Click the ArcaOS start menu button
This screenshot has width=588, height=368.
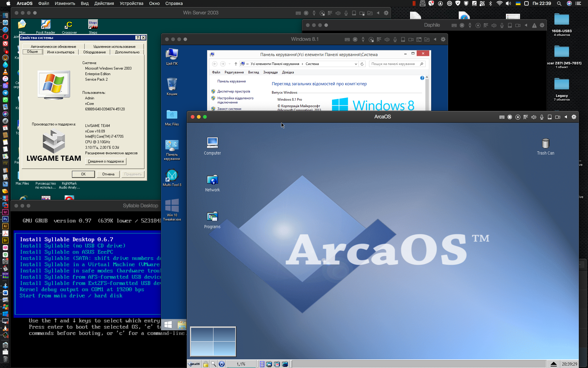click(x=194, y=364)
